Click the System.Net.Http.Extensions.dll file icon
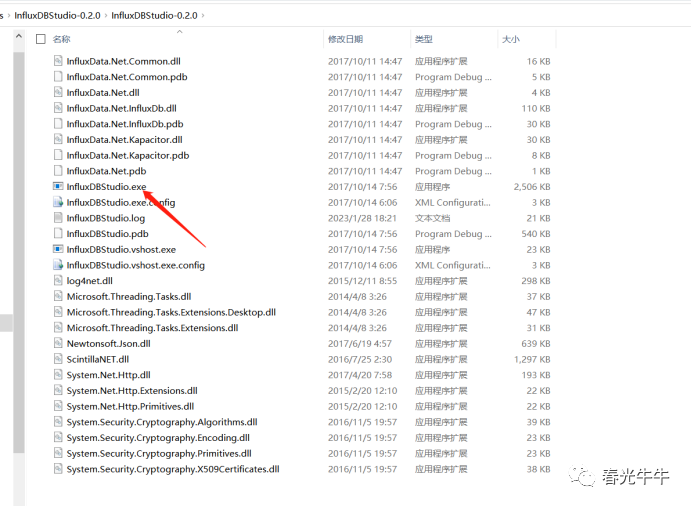The width and height of the screenshot is (692, 507). pos(58,391)
